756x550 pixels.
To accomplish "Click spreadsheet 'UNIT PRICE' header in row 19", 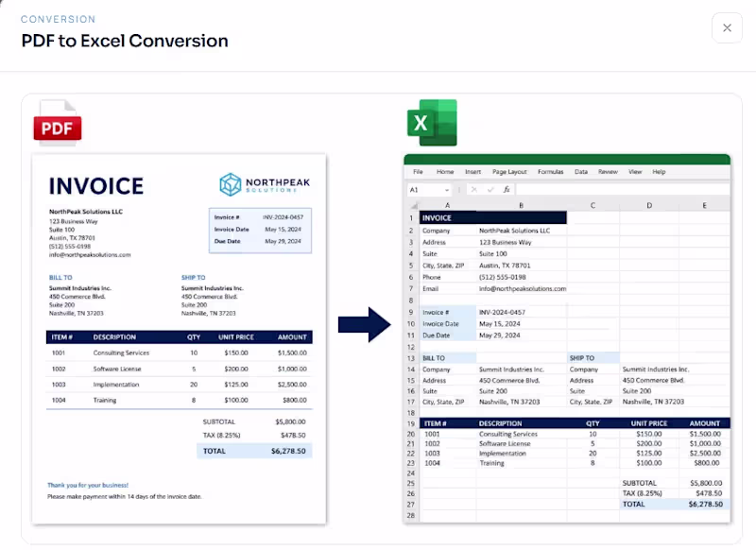I will coord(649,423).
